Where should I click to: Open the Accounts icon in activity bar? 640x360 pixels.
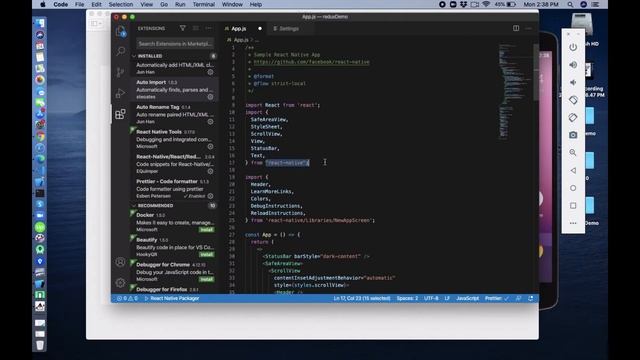(120, 262)
